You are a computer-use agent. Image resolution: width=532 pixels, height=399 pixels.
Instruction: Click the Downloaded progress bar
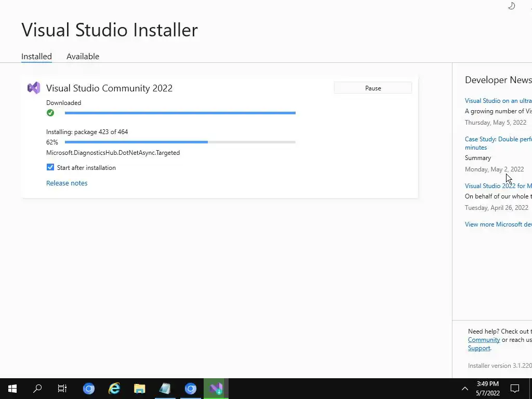[x=180, y=113]
